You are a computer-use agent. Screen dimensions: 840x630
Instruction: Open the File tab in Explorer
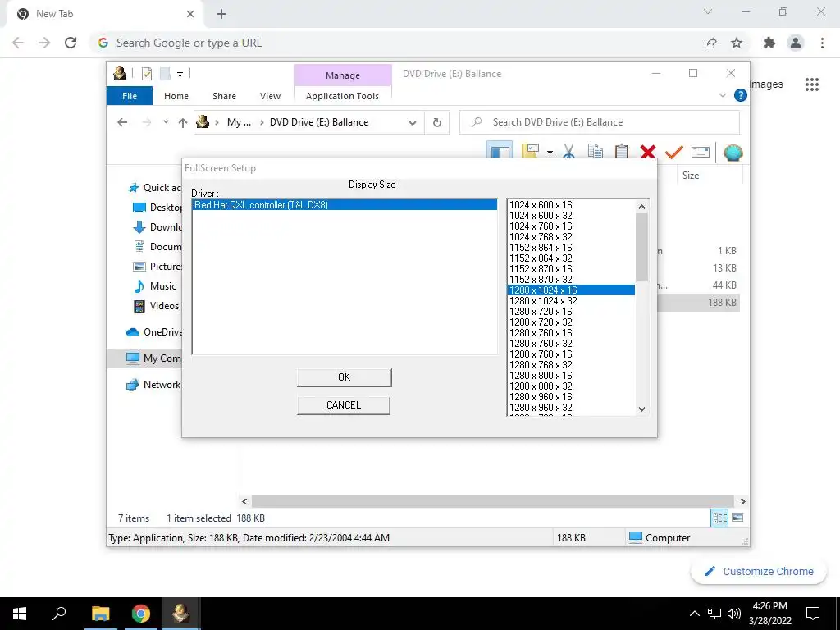coord(130,96)
